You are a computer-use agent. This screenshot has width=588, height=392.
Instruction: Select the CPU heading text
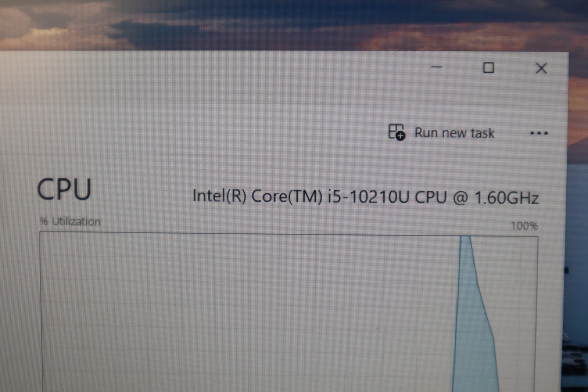pyautogui.click(x=64, y=189)
